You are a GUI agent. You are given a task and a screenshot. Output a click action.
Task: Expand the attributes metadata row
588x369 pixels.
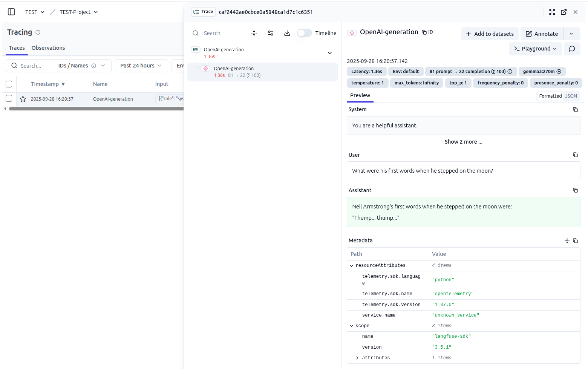(357, 358)
